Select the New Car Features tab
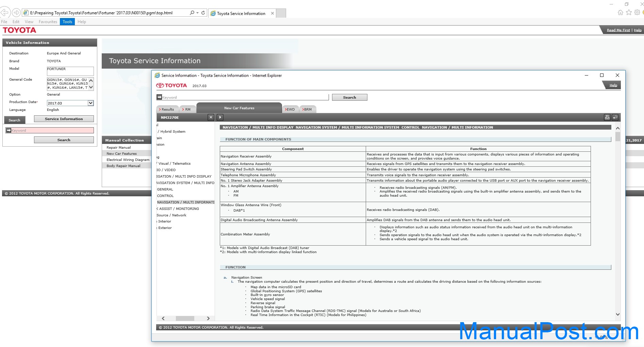This screenshot has height=347, width=644. coord(239,108)
